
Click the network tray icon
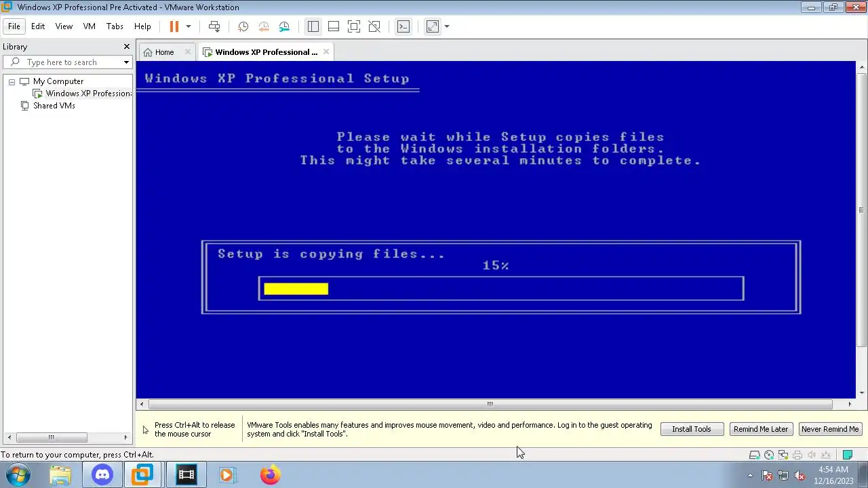pos(783,475)
